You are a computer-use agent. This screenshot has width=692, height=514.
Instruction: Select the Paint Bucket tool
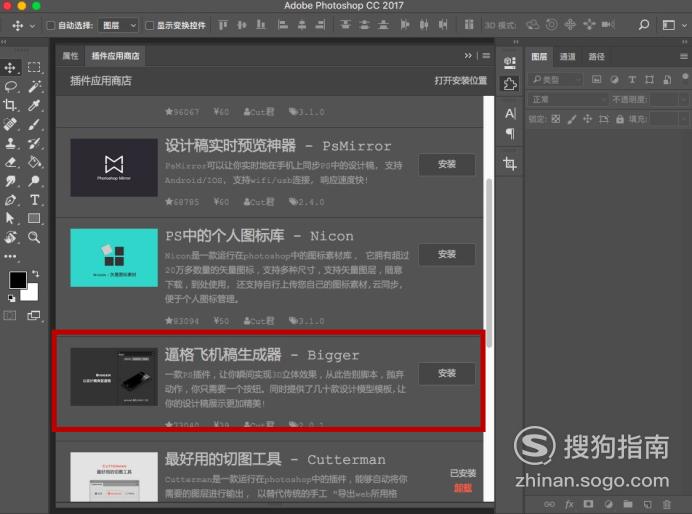click(x=34, y=162)
